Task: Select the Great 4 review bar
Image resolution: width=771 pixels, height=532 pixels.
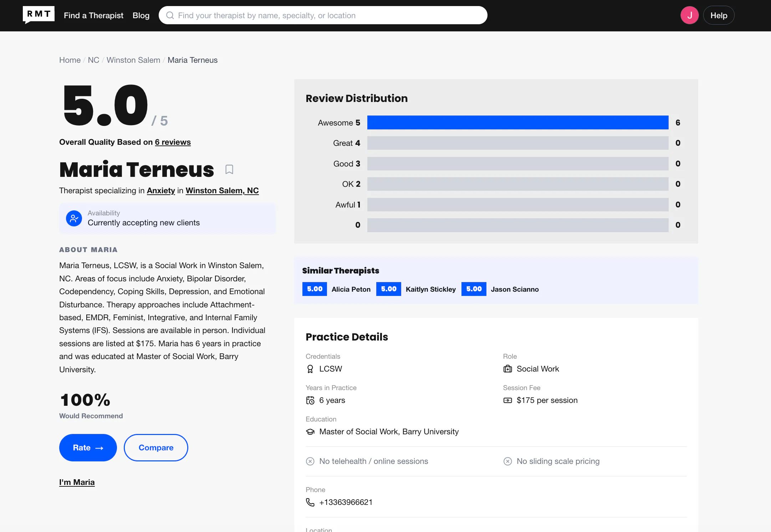Action: click(518, 143)
